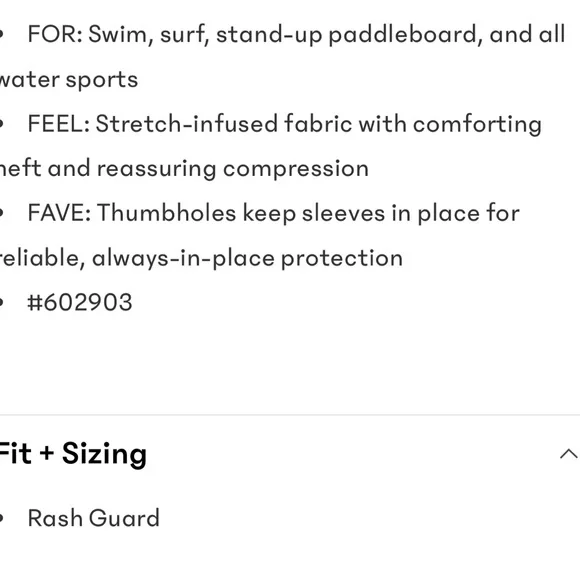Click the phrase reassuring compression
This screenshot has width=580, height=580.
tap(233, 170)
